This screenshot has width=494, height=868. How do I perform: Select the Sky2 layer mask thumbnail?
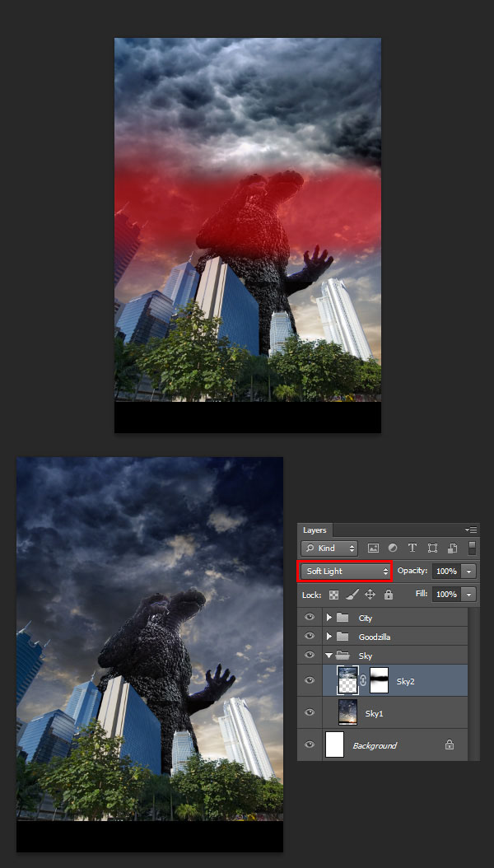tap(379, 680)
